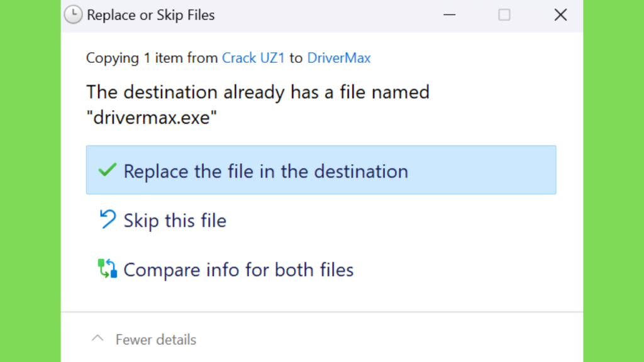This screenshot has width=644, height=362.
Task: Select Skip this file option
Action: tap(321, 220)
